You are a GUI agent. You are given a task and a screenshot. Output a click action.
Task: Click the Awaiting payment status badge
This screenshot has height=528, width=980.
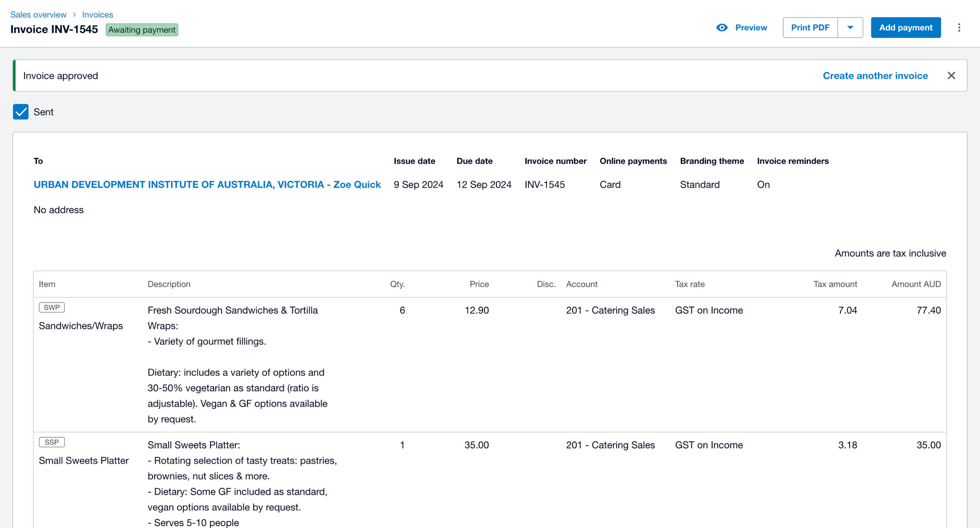point(142,30)
